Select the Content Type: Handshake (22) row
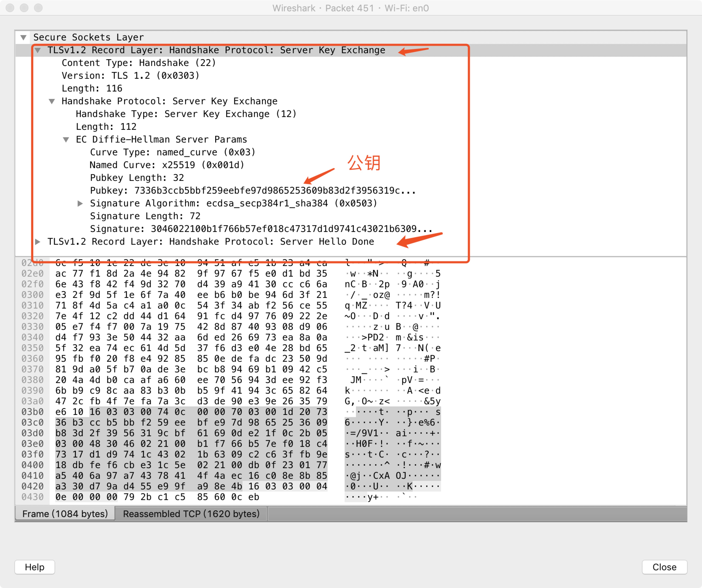 [138, 63]
